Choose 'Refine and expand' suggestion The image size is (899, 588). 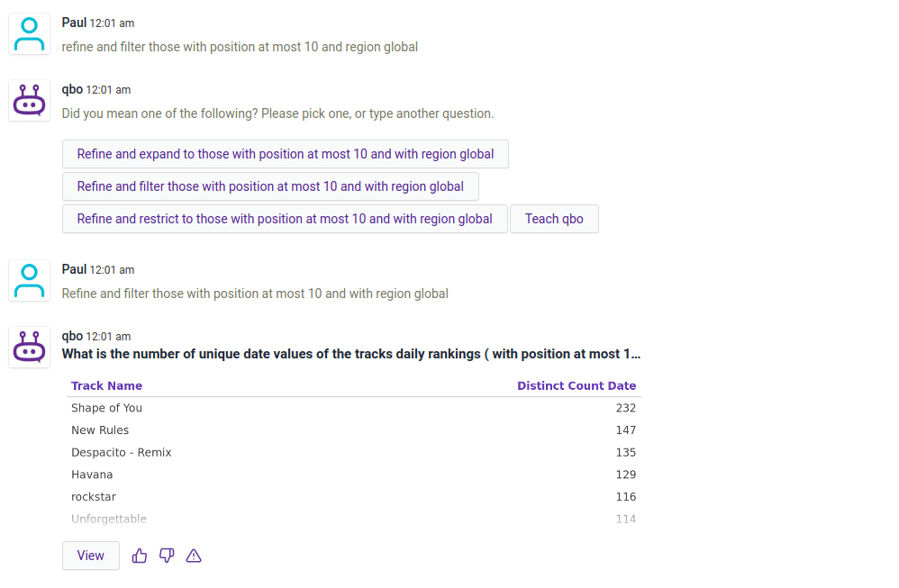(285, 154)
